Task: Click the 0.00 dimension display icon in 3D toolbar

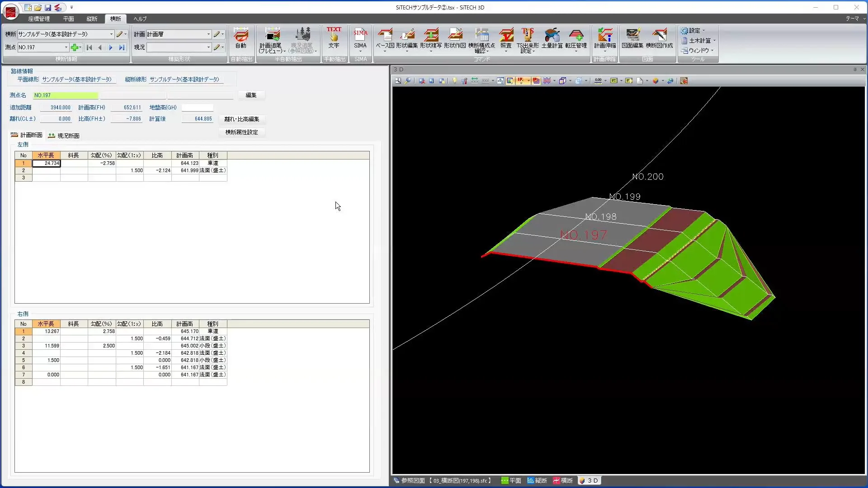Action: pyautogui.click(x=598, y=80)
